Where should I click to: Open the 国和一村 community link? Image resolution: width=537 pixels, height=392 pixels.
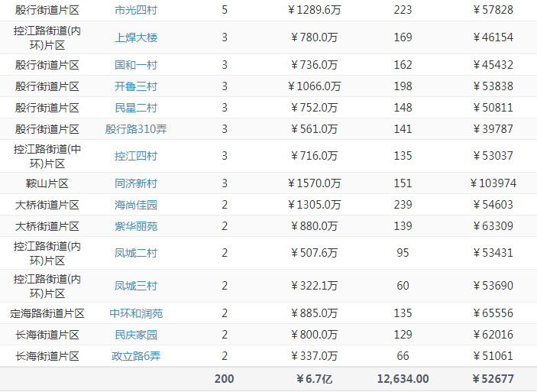[136, 65]
